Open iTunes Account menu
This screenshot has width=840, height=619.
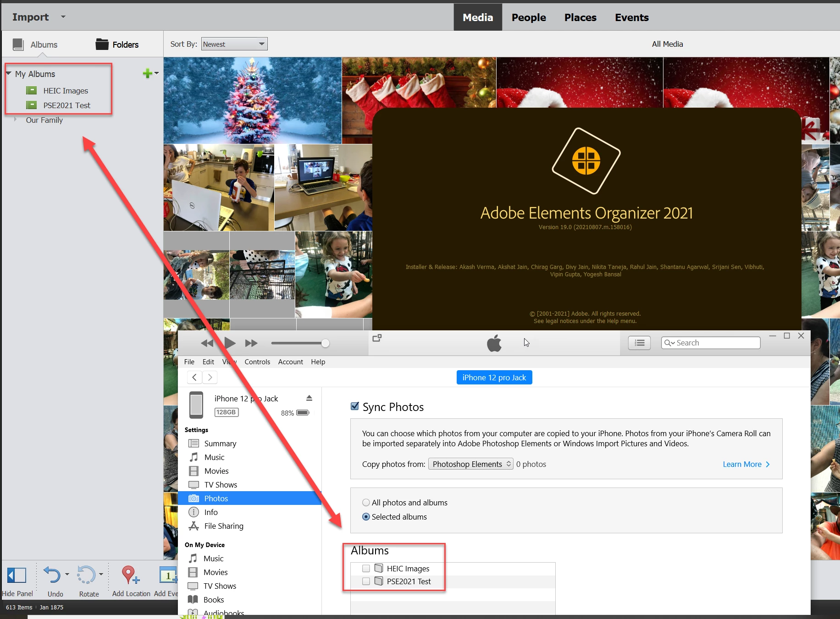291,362
